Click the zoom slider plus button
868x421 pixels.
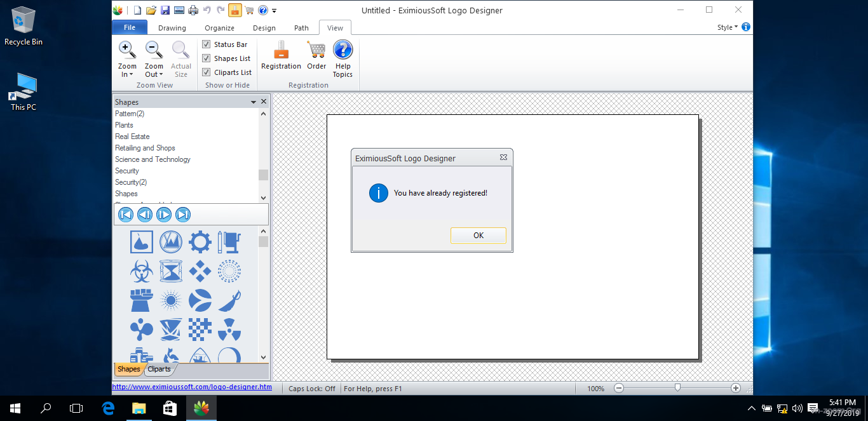click(736, 388)
